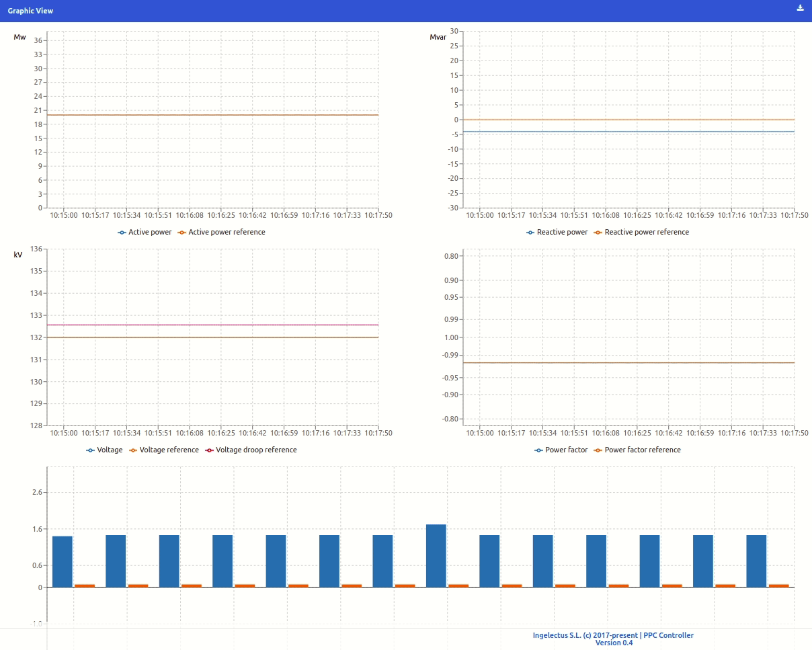Click the power factor line near -0.97
This screenshot has width=812, height=650.
[x=628, y=363]
